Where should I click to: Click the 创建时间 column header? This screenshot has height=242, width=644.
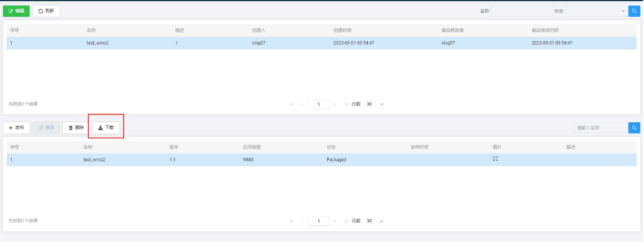click(343, 30)
